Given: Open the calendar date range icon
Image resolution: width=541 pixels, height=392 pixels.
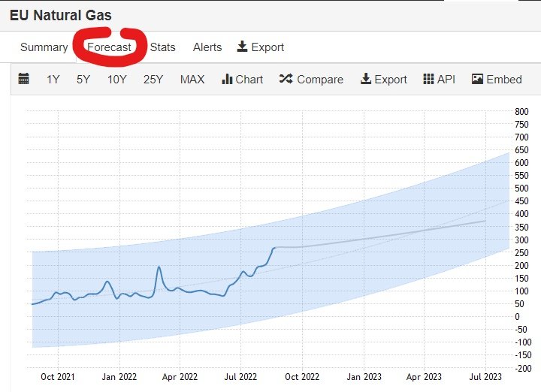Looking at the screenshot, I should pos(23,79).
